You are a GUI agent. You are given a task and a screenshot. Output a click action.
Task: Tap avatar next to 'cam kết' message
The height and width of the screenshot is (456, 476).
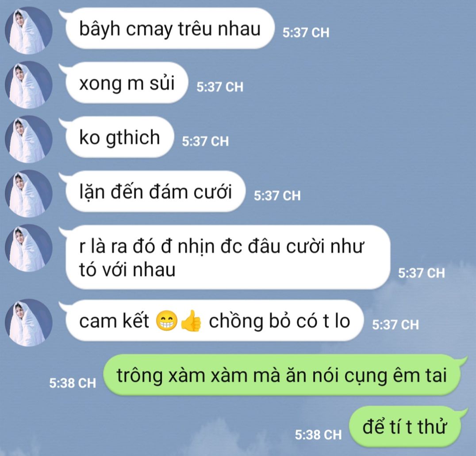click(x=29, y=322)
